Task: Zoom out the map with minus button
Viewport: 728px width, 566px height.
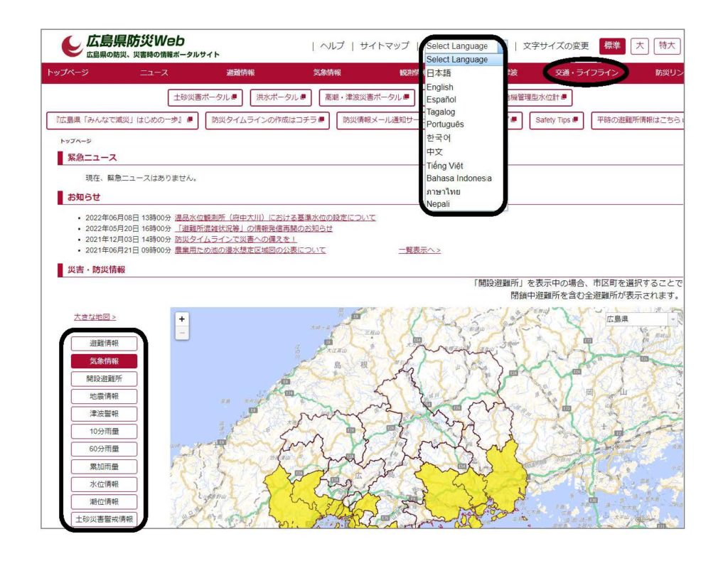Action: point(182,333)
